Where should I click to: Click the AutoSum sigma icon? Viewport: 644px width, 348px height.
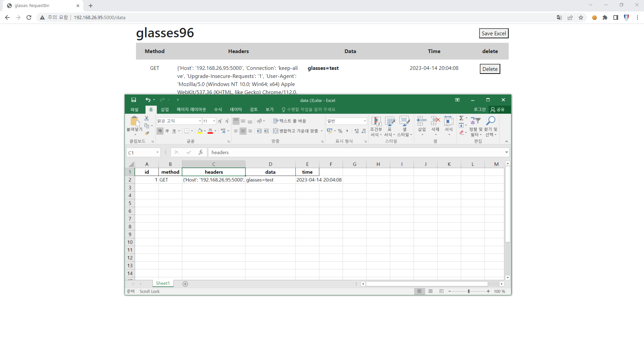(461, 118)
